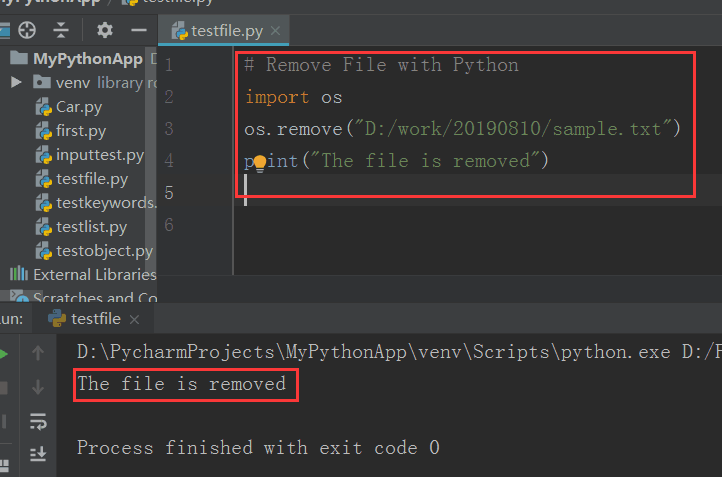Click the Python file icon next to Car.py
The width and height of the screenshot is (722, 477).
click(44, 107)
